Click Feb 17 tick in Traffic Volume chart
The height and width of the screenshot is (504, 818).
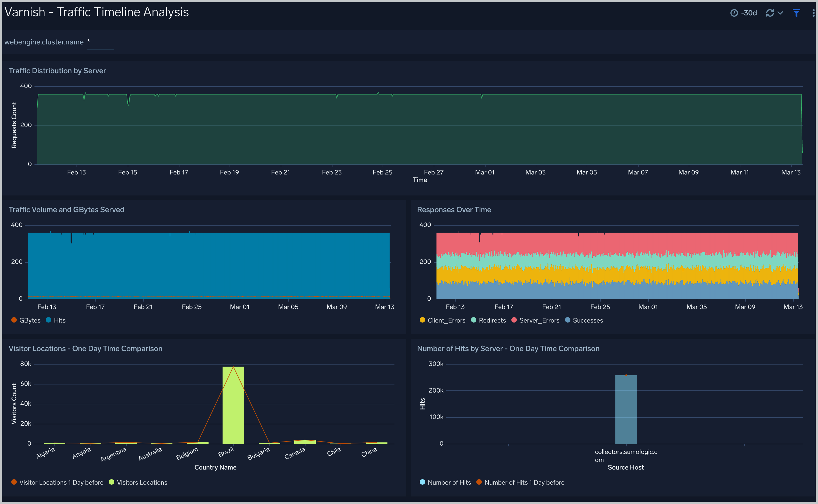(95, 307)
